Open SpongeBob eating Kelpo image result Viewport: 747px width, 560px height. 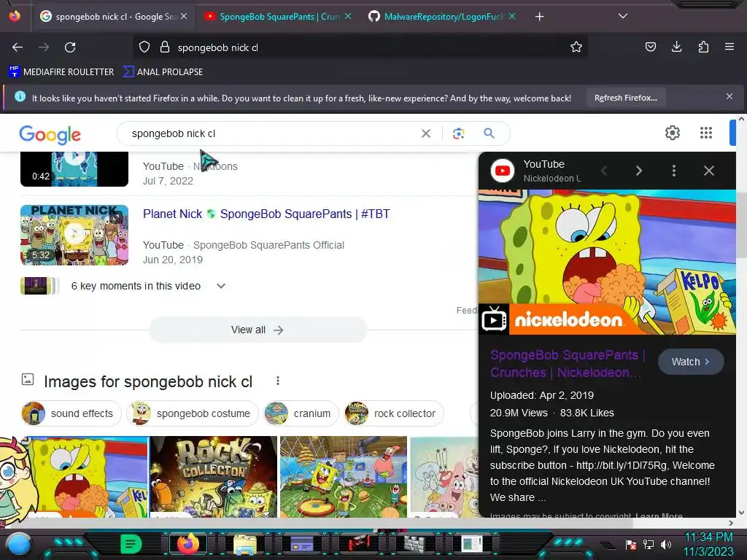[x=88, y=477]
